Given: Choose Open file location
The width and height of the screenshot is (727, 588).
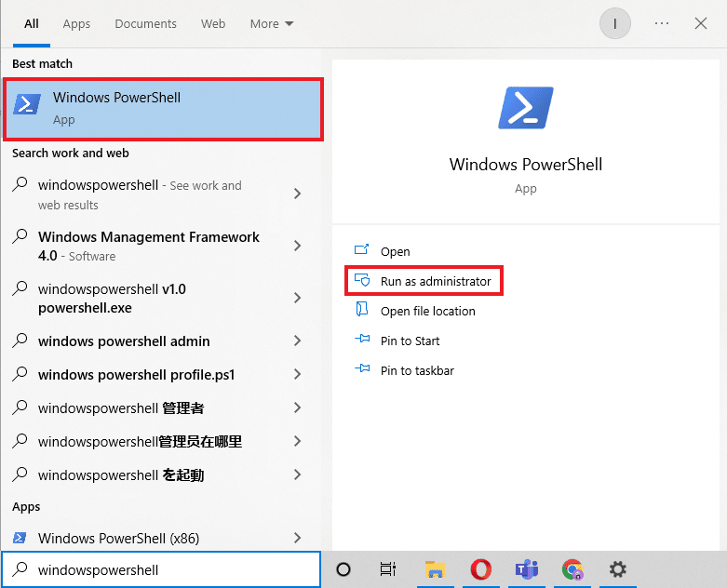Looking at the screenshot, I should 427,311.
